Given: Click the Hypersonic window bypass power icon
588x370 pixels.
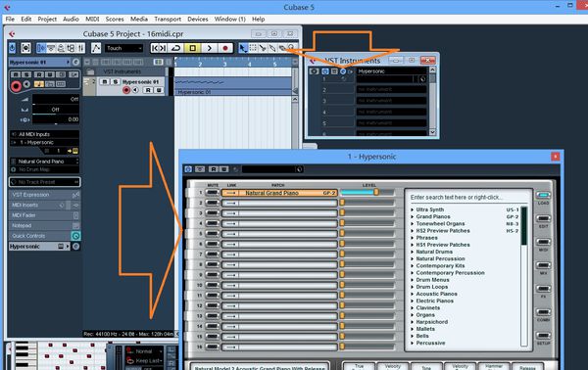Looking at the screenshot, I should (x=188, y=169).
